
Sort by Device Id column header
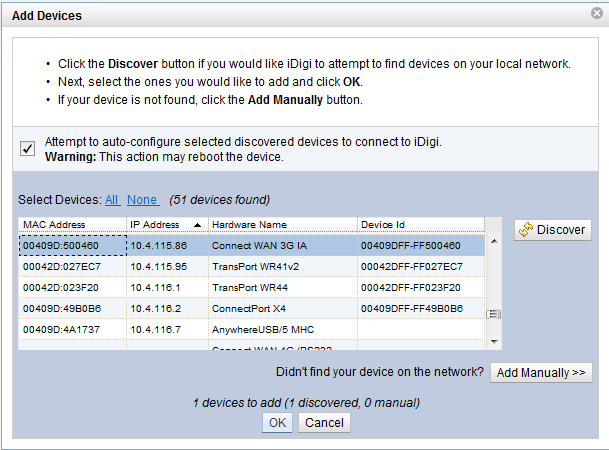(385, 225)
